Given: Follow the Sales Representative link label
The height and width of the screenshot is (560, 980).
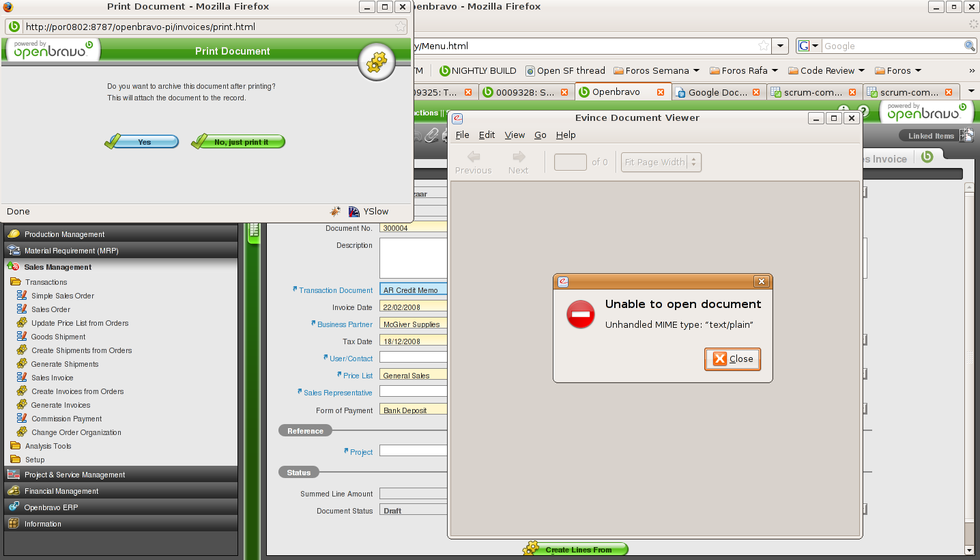Looking at the screenshot, I should pos(338,393).
